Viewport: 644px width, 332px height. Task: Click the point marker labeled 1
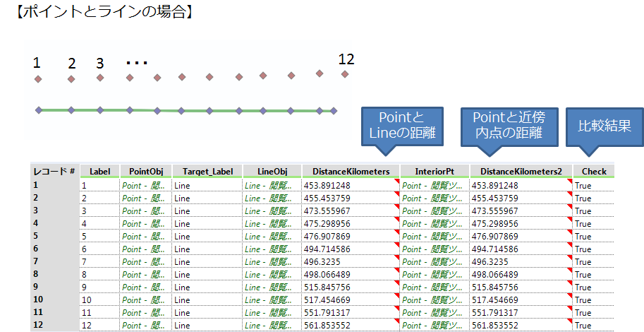click(x=38, y=80)
